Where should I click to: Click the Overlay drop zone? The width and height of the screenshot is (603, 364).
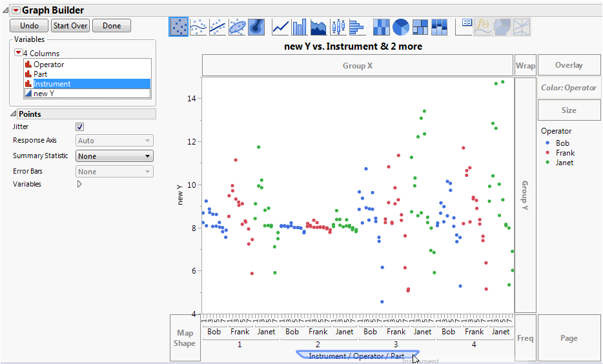(568, 65)
